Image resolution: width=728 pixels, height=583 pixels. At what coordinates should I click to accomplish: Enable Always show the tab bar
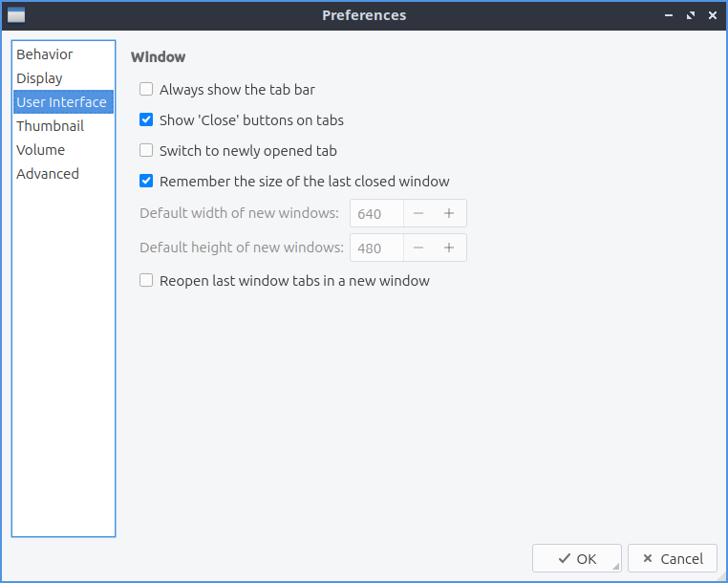click(x=146, y=90)
